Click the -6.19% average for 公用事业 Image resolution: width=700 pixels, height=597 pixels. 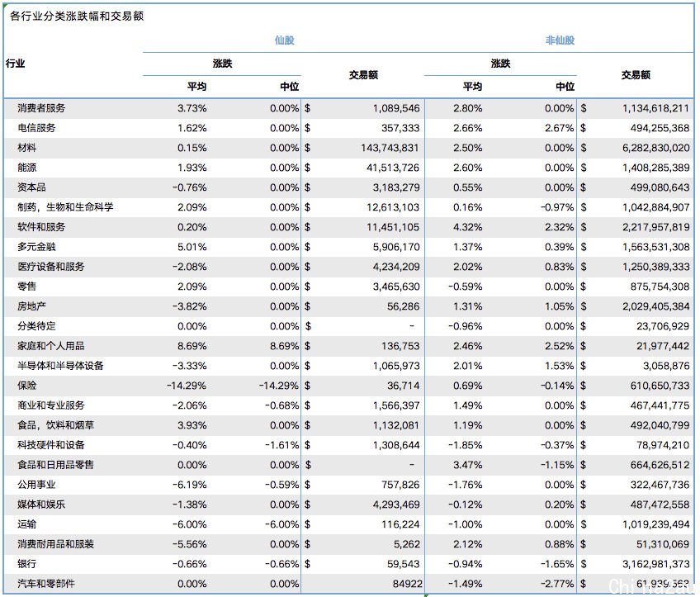pyautogui.click(x=190, y=485)
